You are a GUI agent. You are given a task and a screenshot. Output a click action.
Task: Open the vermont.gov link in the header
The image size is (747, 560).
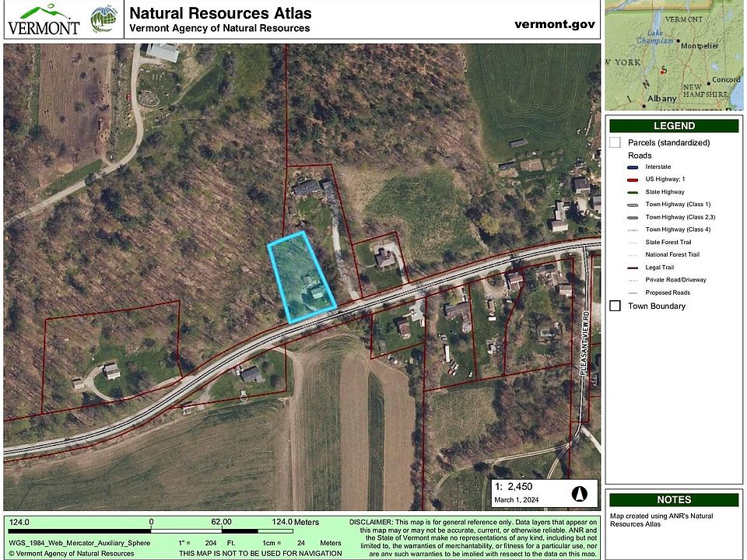(x=555, y=24)
